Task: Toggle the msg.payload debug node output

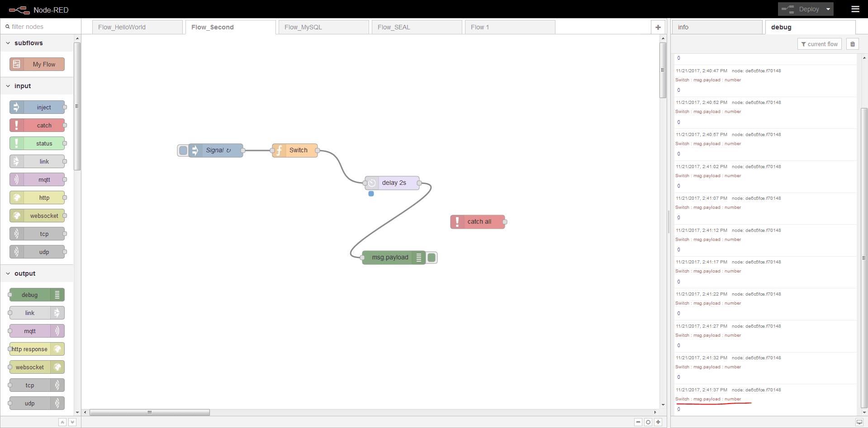Action: click(432, 258)
